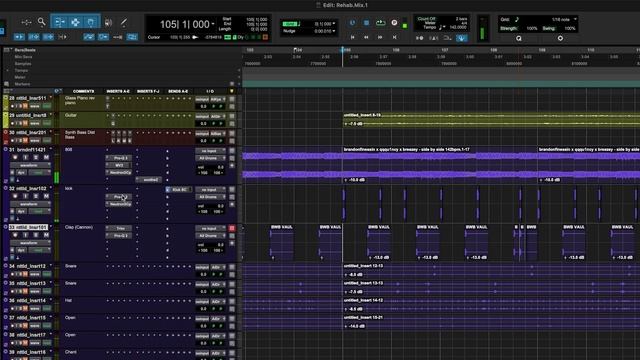Open Trim insert on track 33

119,229
